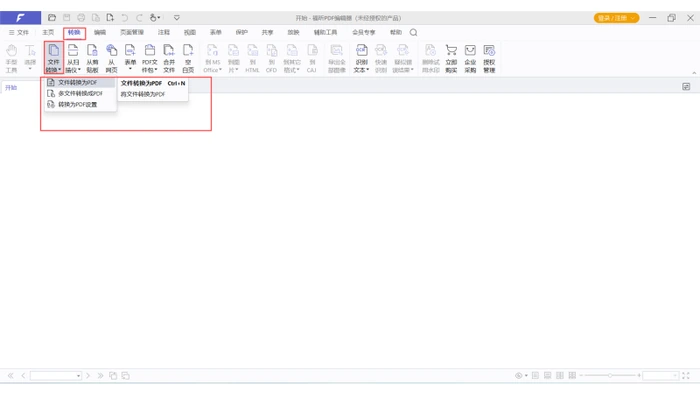Click the Open file icon in quick access bar
The image size is (700, 395).
pyautogui.click(x=52, y=18)
